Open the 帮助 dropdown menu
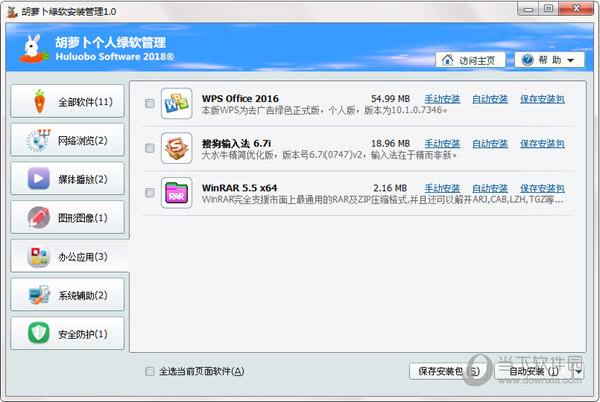This screenshot has height=402, width=600. 549,60
